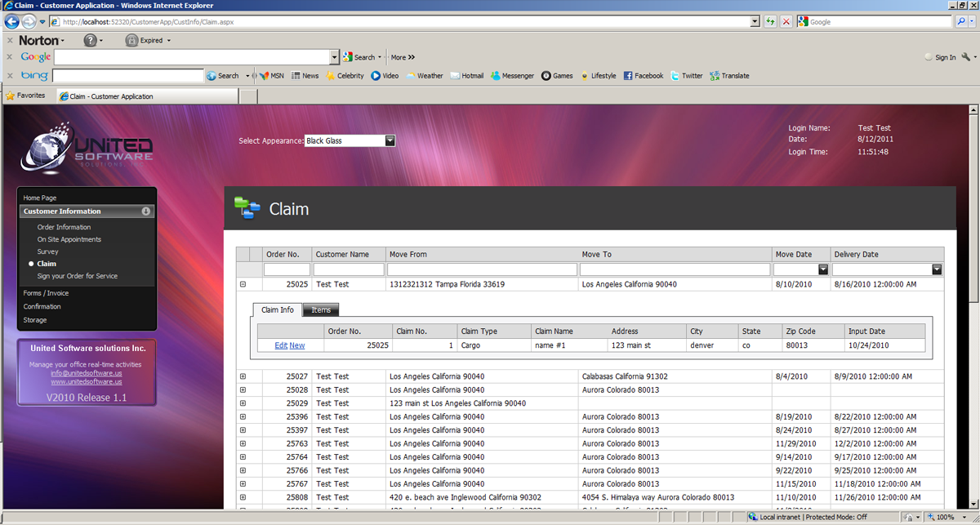The image size is (980, 525).
Task: Click the browser Forward arrow button
Action: 30,22
